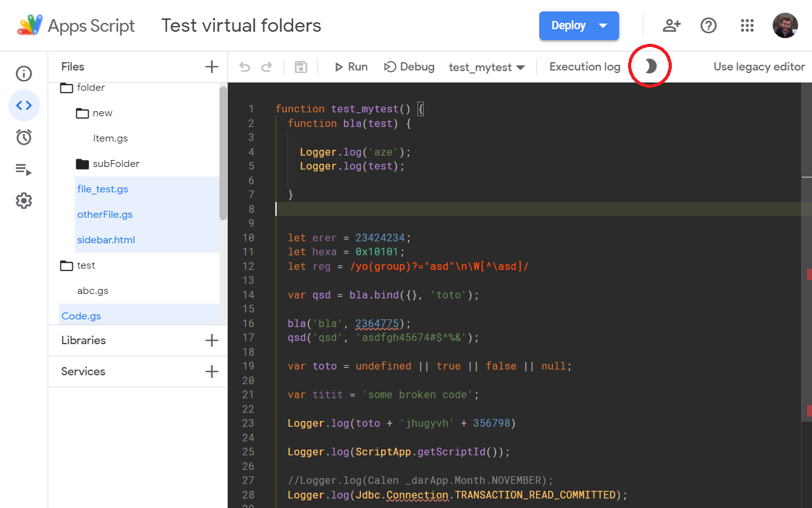This screenshot has height=508, width=812.
Task: Add a new file to Files panel
Action: pos(211,67)
